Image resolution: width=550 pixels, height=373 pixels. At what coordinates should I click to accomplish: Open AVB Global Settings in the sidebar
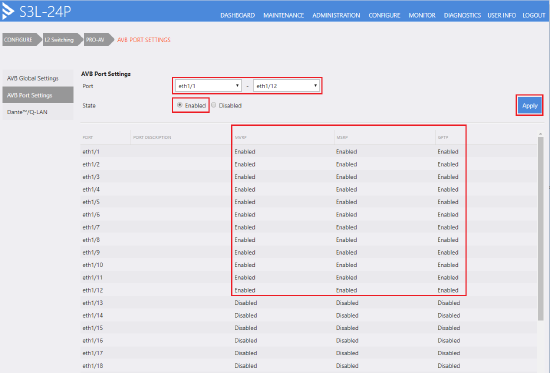[x=38, y=78]
